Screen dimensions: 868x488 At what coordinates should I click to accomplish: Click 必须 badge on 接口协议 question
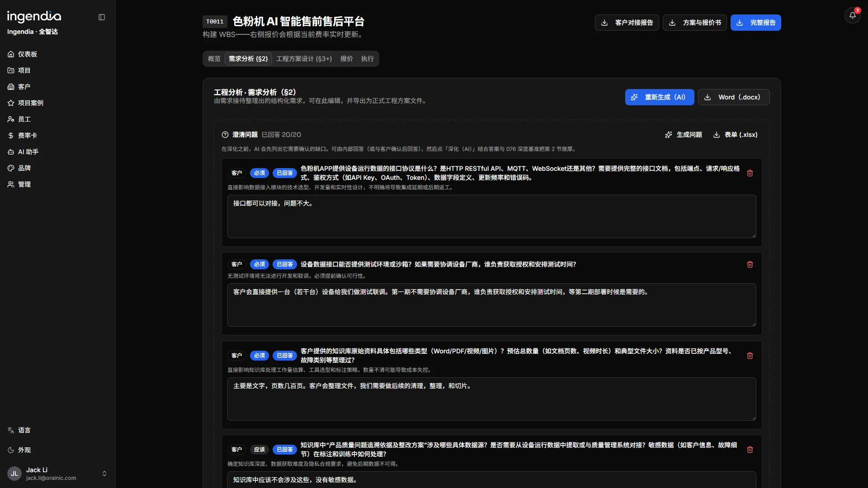[259, 173]
